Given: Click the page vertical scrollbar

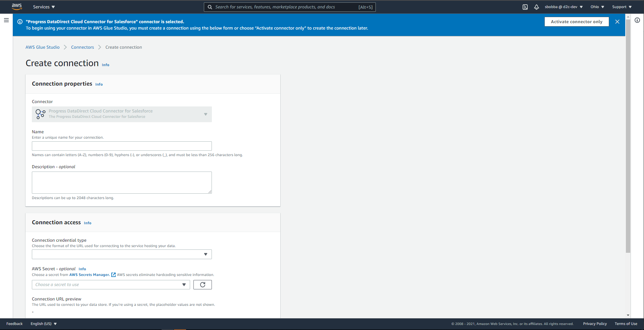Looking at the screenshot, I should coord(628,134).
